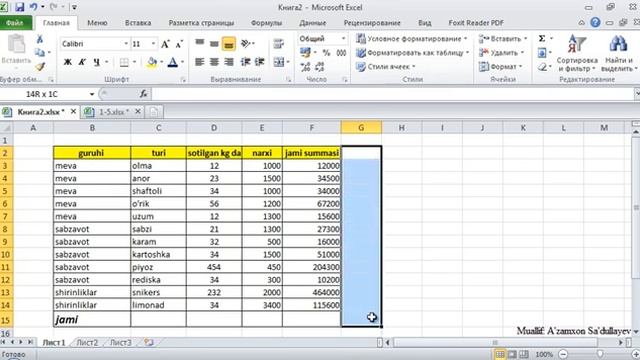Open the Формат cells menu

(500, 67)
